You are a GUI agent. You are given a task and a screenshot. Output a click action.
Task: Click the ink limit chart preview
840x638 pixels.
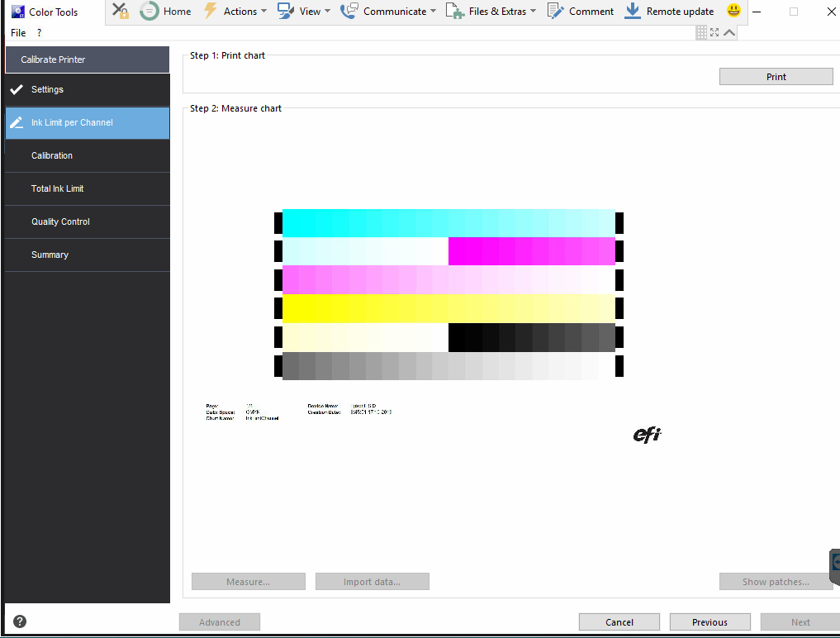pos(450,293)
